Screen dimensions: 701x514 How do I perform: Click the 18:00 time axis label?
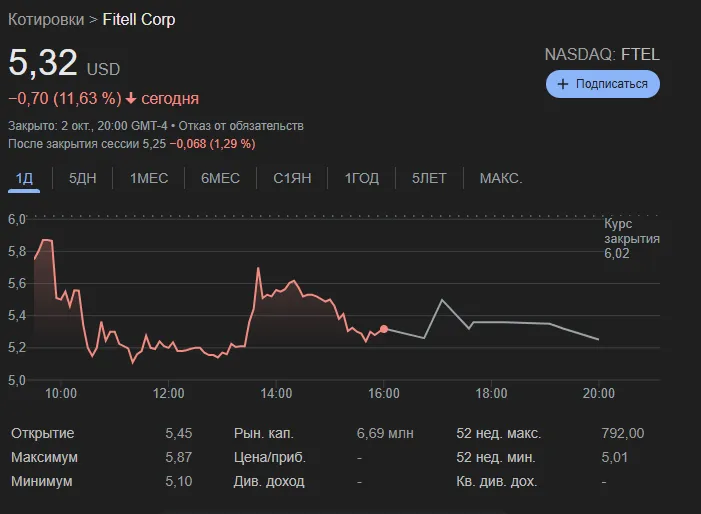point(491,393)
